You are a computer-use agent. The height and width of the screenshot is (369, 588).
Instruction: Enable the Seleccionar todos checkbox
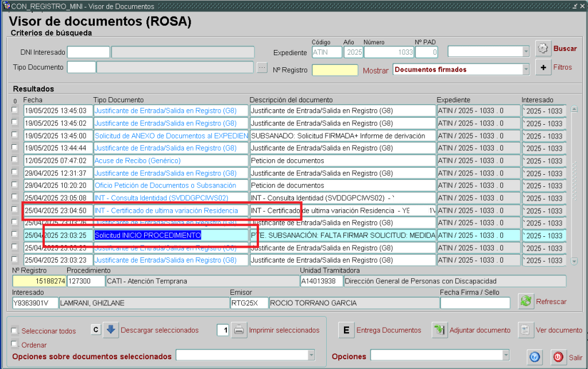[x=15, y=331]
